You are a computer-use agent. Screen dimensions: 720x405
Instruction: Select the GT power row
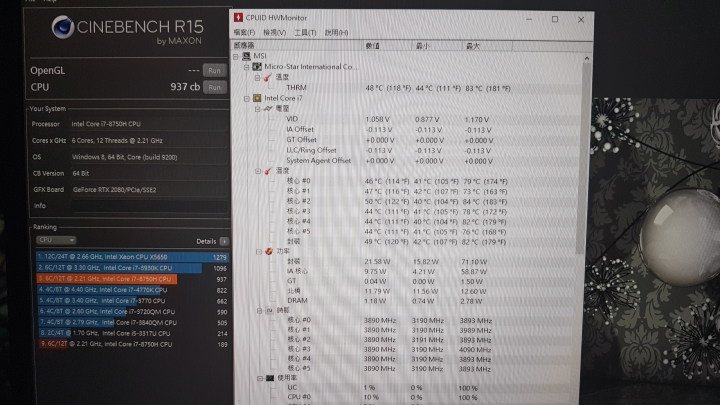pos(383,281)
